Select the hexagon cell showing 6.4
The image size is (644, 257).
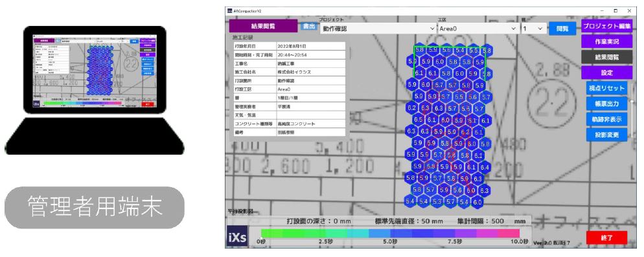[484, 167]
